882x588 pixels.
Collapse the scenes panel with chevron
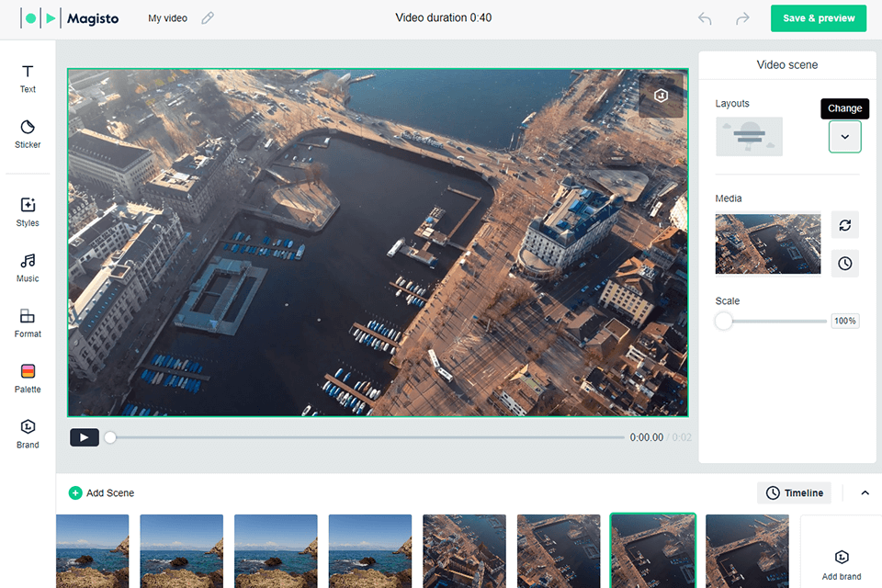click(865, 493)
